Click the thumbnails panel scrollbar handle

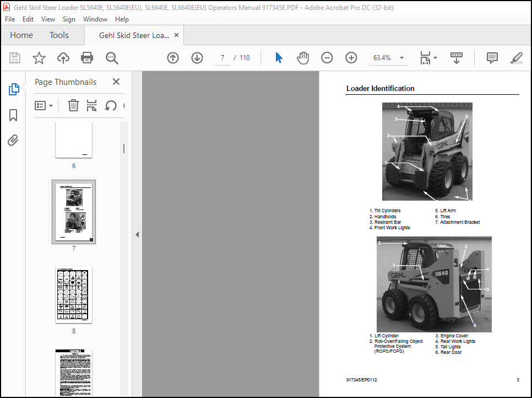coord(124,148)
